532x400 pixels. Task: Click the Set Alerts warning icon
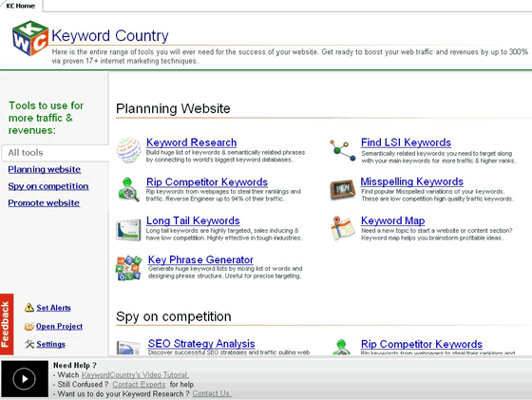[x=29, y=308]
